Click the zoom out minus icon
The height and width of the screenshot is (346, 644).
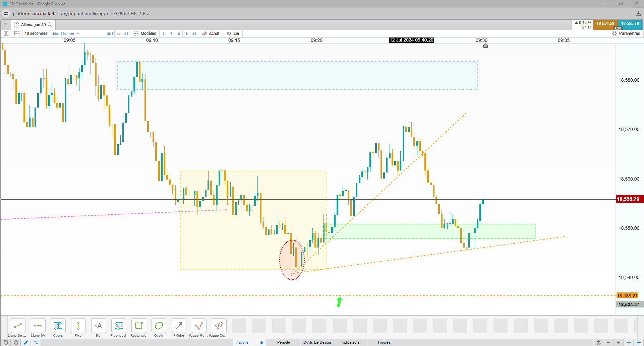(x=608, y=342)
